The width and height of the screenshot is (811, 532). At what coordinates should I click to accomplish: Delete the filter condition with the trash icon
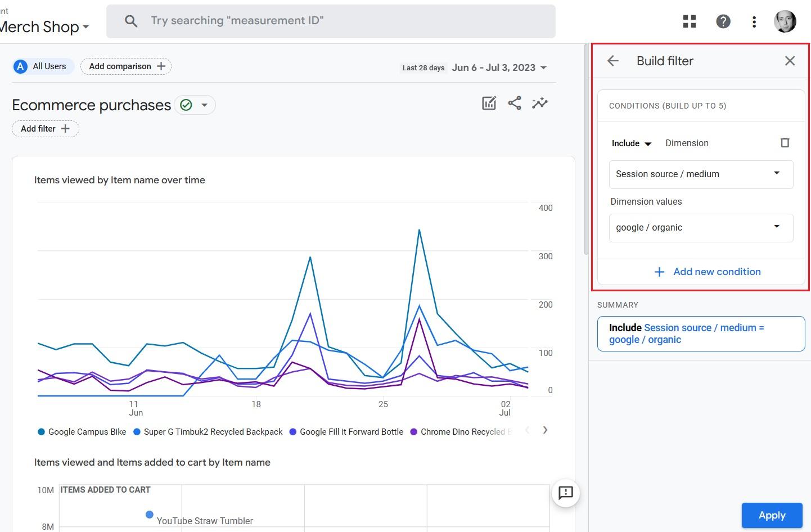click(785, 143)
